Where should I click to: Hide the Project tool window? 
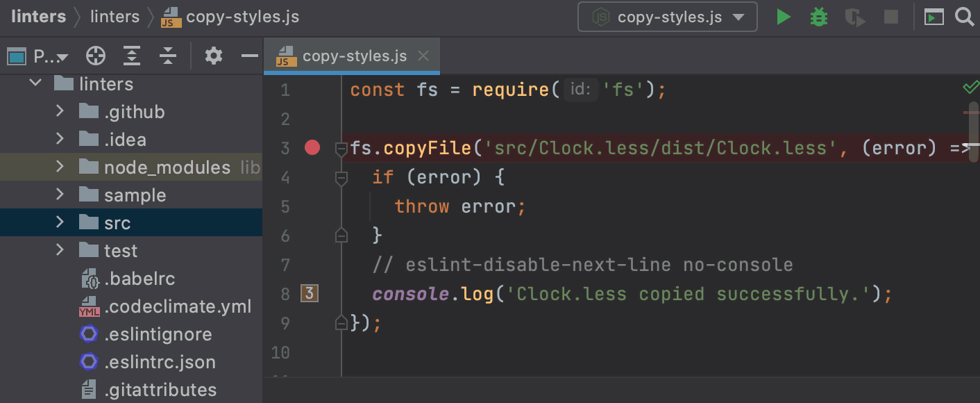(x=249, y=56)
